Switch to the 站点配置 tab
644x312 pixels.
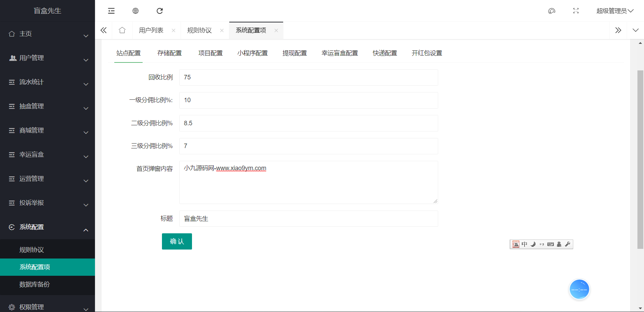pos(128,53)
